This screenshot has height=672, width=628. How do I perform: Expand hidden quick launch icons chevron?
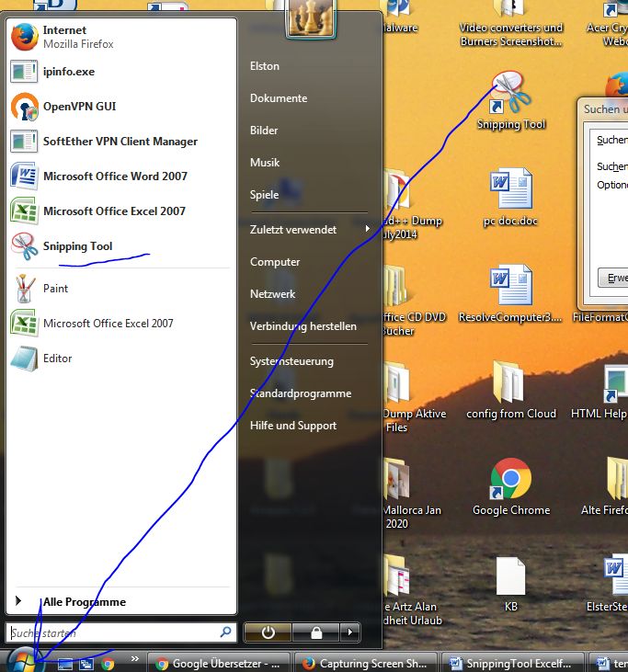[134, 659]
